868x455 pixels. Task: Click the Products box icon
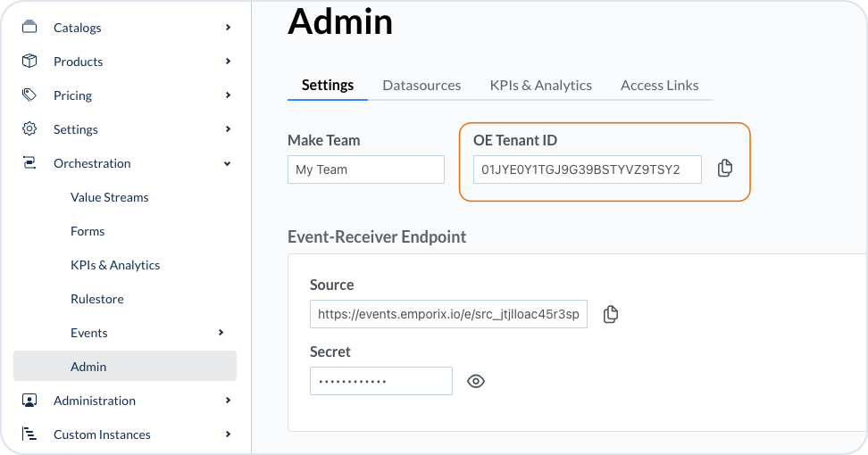(x=29, y=62)
